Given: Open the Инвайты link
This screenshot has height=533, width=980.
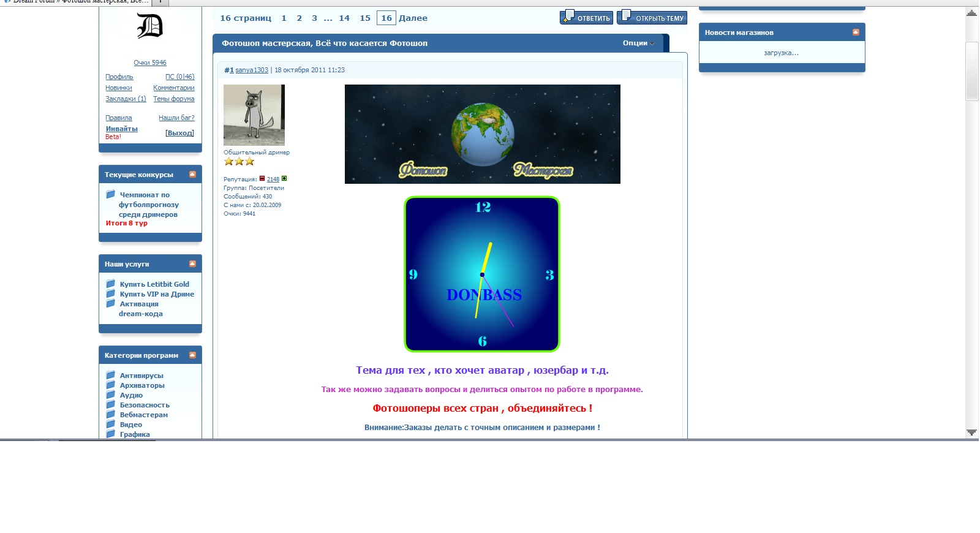Looking at the screenshot, I should [x=121, y=129].
